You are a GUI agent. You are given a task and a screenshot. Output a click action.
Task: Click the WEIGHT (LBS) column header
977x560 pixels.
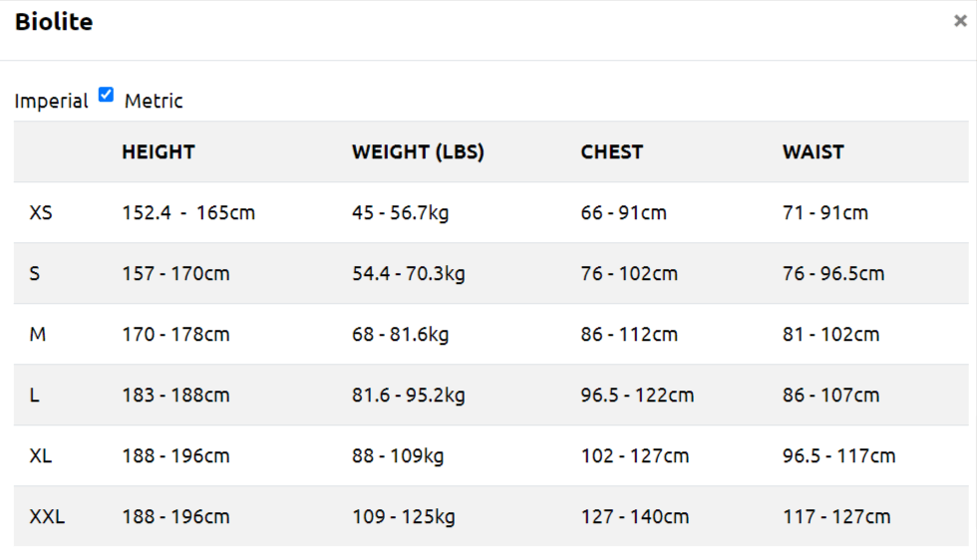click(x=418, y=152)
